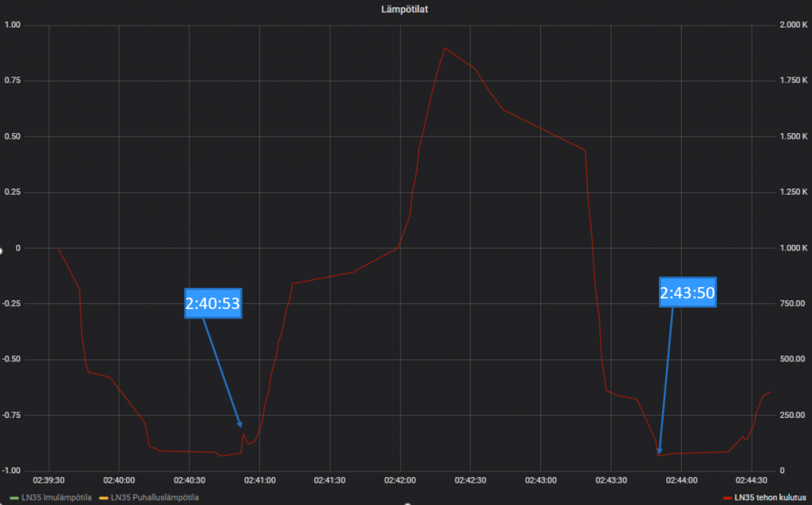This screenshot has height=505, width=812.
Task: Click the 2.000 K right axis label
Action: 793,25
